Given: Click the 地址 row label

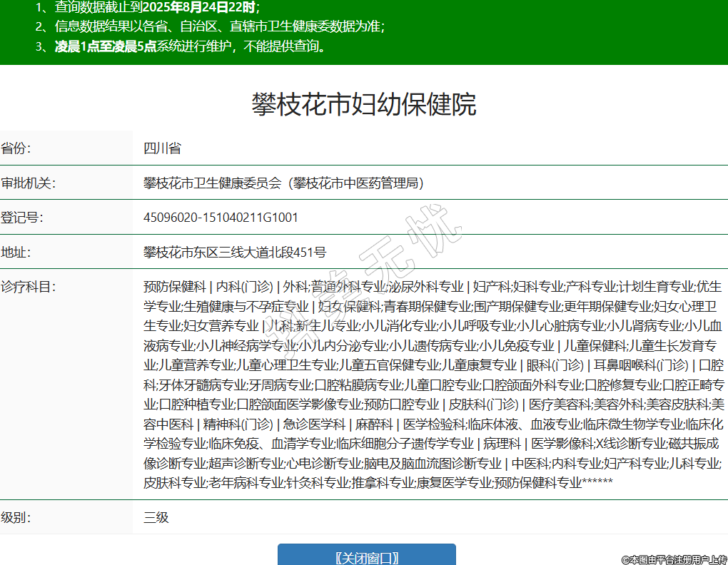Looking at the screenshot, I should pyautogui.click(x=16, y=252).
